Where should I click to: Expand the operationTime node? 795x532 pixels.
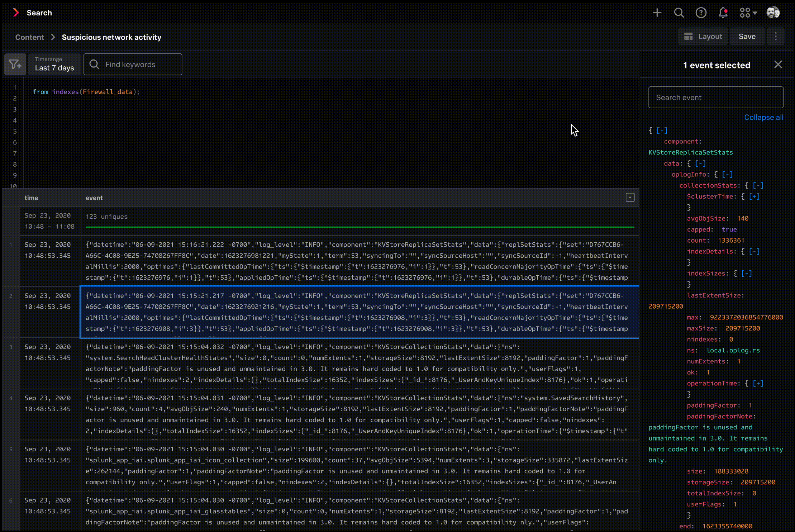click(758, 384)
